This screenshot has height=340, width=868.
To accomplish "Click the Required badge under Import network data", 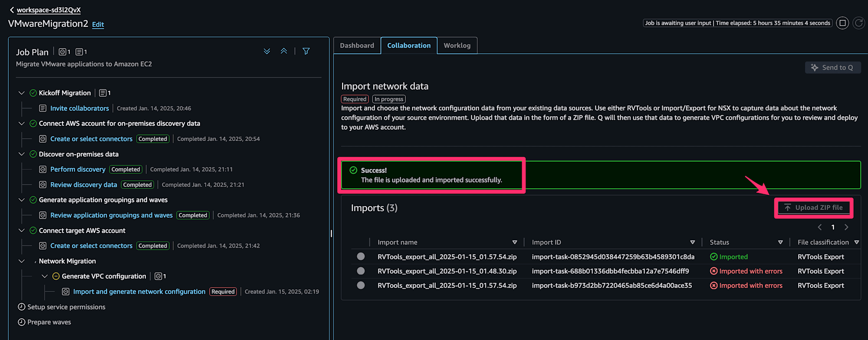I will click(355, 99).
